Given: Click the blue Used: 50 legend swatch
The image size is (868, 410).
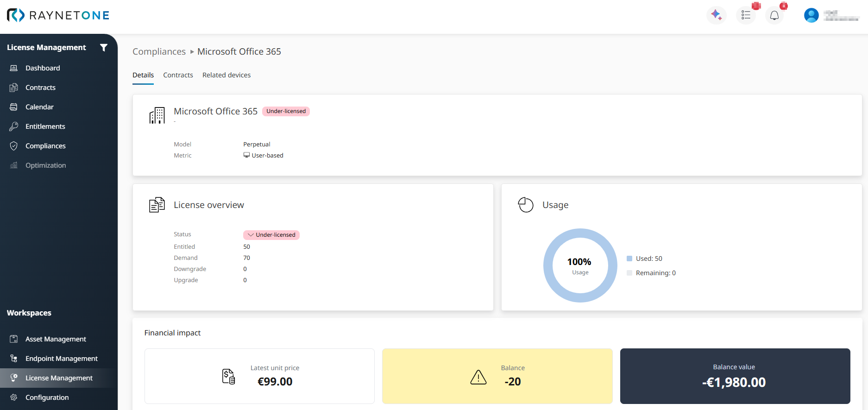Looking at the screenshot, I should coord(629,259).
